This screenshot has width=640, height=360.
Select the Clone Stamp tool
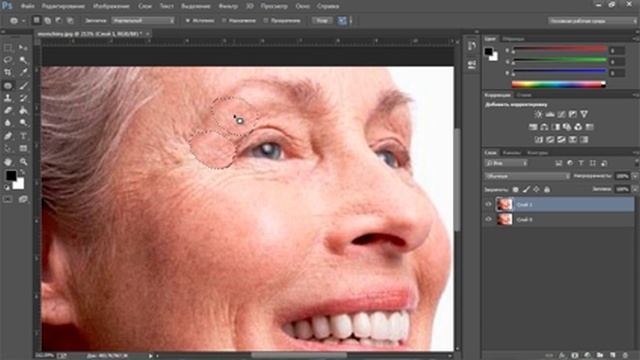8,98
